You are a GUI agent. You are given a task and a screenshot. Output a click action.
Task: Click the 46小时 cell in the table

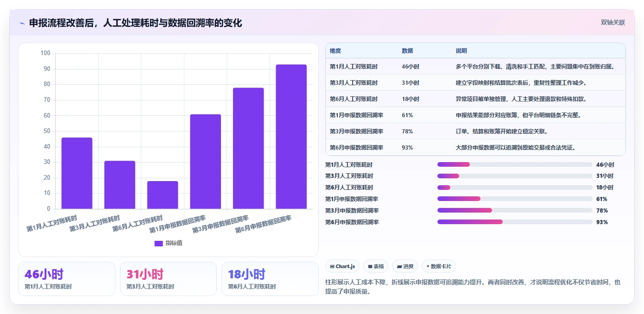[410, 67]
